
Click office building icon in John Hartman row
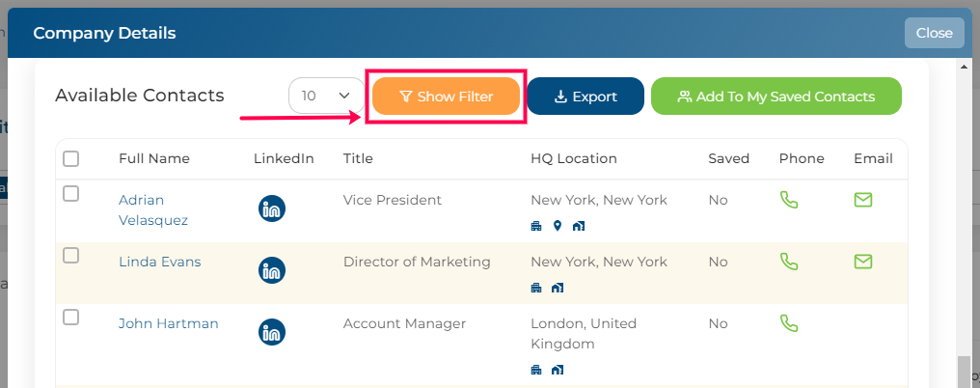click(536, 370)
